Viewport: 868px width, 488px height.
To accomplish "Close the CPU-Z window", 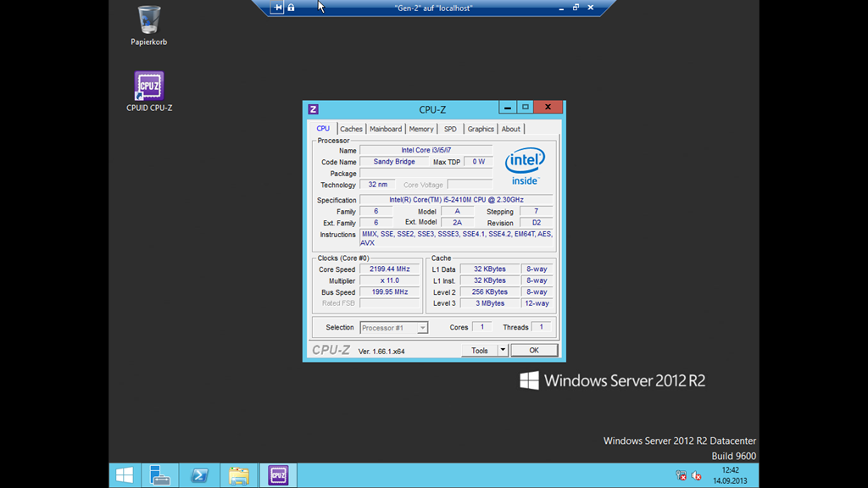I will tap(548, 108).
